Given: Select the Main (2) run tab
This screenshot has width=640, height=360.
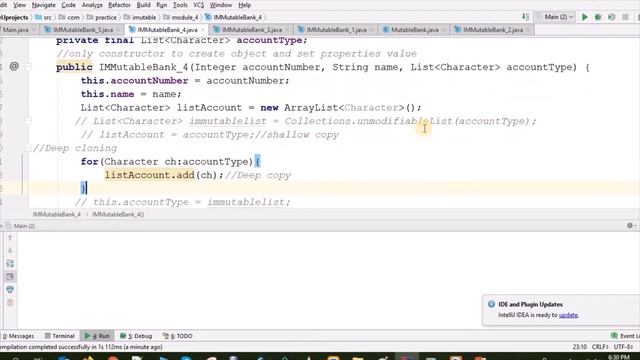Looking at the screenshot, I should [x=21, y=226].
